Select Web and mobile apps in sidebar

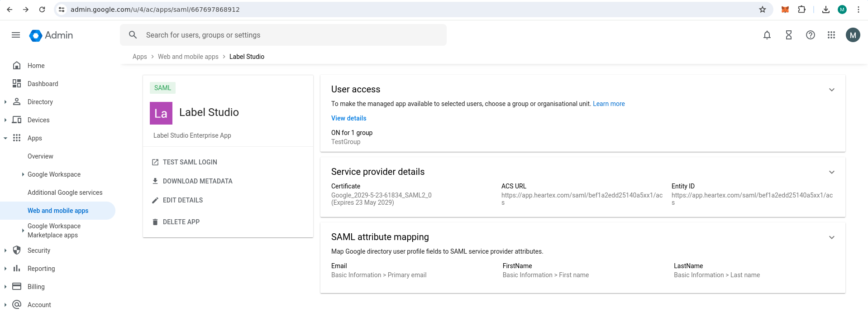pyautogui.click(x=58, y=211)
